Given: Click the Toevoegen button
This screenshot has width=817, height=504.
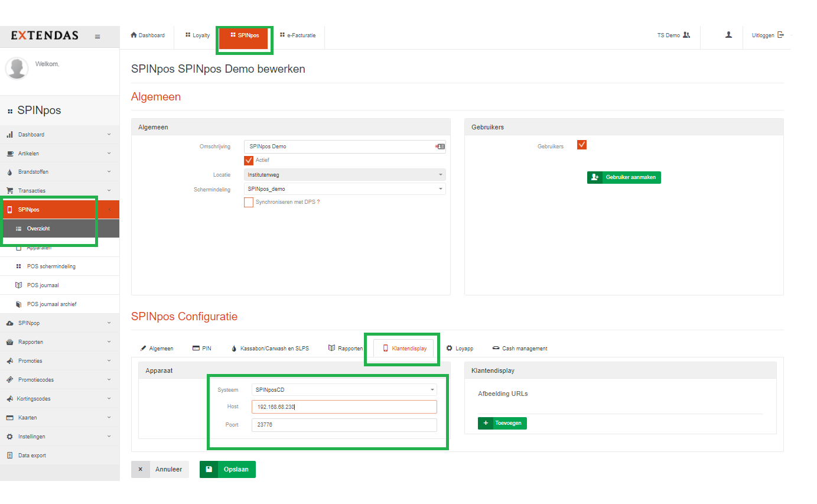Looking at the screenshot, I should pyautogui.click(x=502, y=423).
